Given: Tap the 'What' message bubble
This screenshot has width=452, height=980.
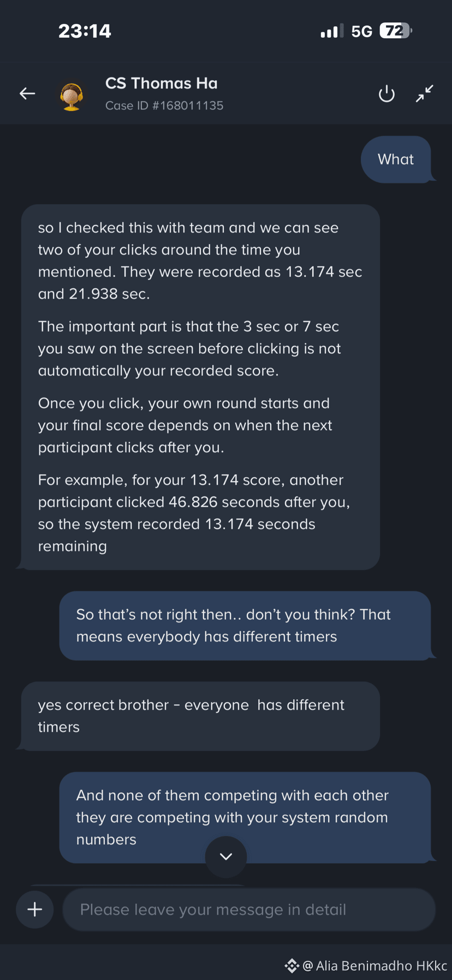Looking at the screenshot, I should click(396, 159).
